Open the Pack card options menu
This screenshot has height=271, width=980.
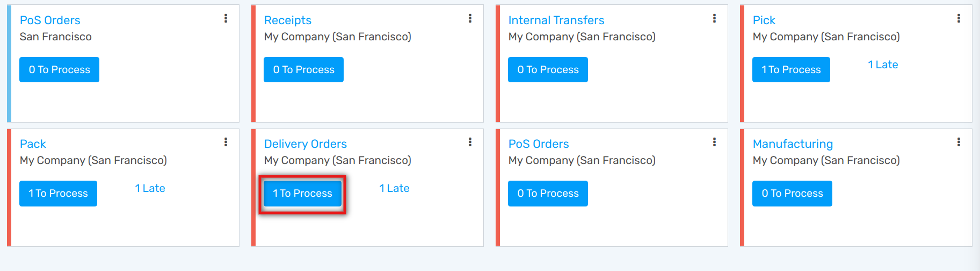(x=226, y=142)
